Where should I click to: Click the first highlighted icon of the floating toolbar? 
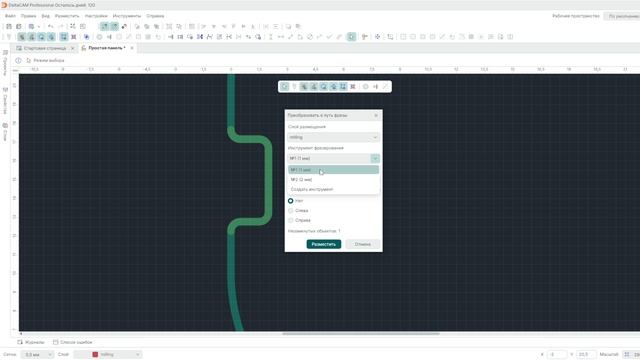coord(284,87)
